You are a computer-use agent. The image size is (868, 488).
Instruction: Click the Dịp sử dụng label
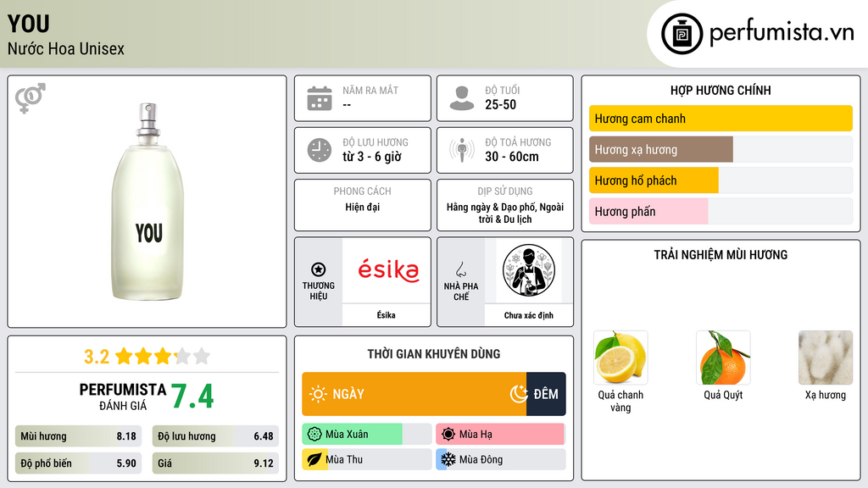point(505,191)
